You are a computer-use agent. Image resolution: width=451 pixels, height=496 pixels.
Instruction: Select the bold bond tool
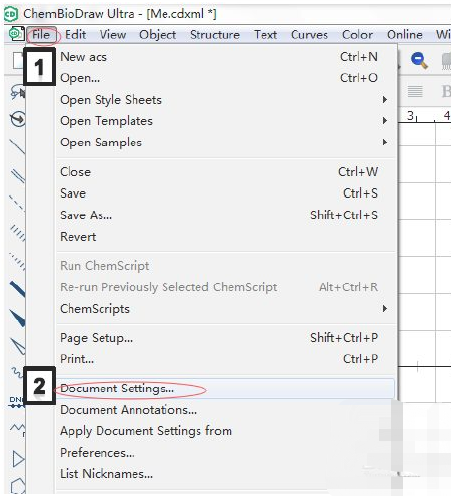[x=17, y=289]
